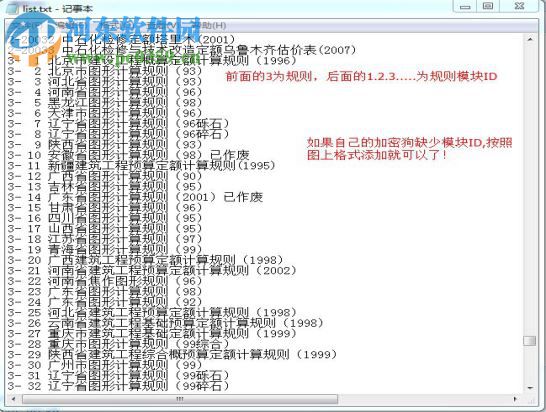Click row 3- 2 北京市图形计算规则 (93)
546x412 pixels.
point(105,71)
